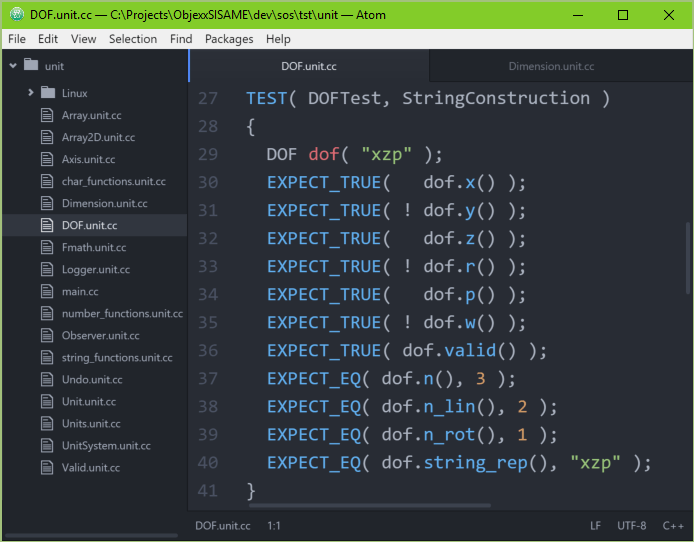Click line number 41 in the gutter
Image resolution: width=694 pixels, height=542 pixels.
pyautogui.click(x=208, y=491)
